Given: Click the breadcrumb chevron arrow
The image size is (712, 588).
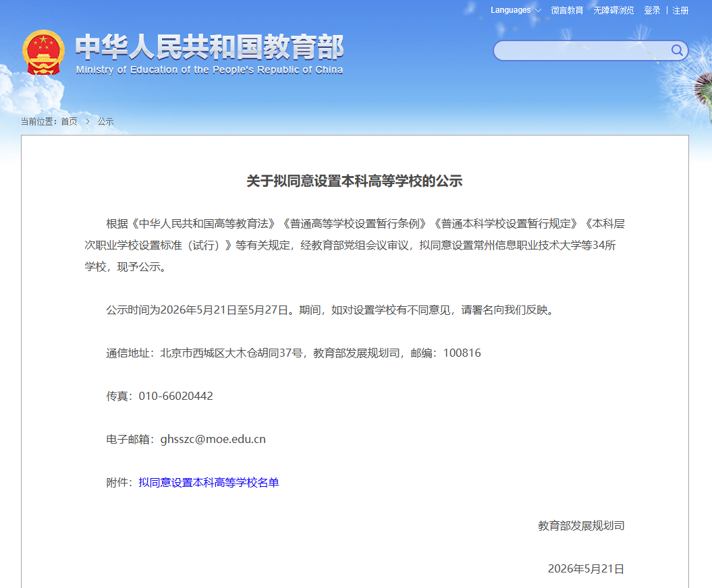Looking at the screenshot, I should click(x=88, y=121).
